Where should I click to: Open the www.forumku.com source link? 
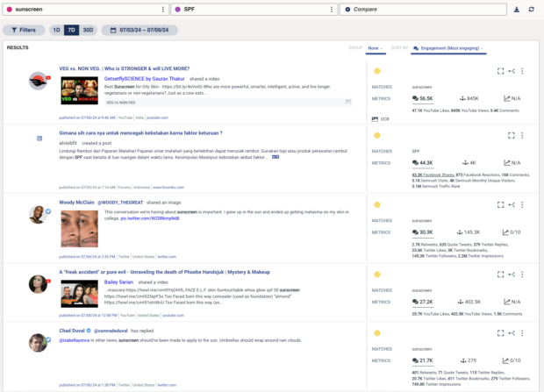(168, 188)
